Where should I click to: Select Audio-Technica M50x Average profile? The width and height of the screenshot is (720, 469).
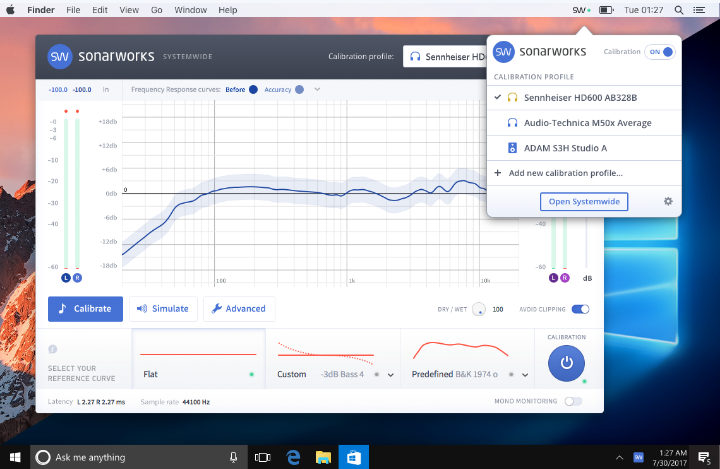click(584, 123)
